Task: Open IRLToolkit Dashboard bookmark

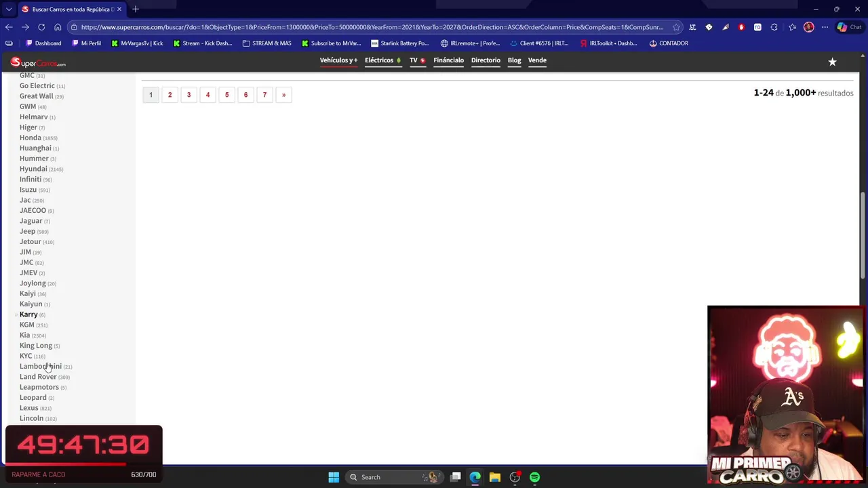Action: click(608, 43)
